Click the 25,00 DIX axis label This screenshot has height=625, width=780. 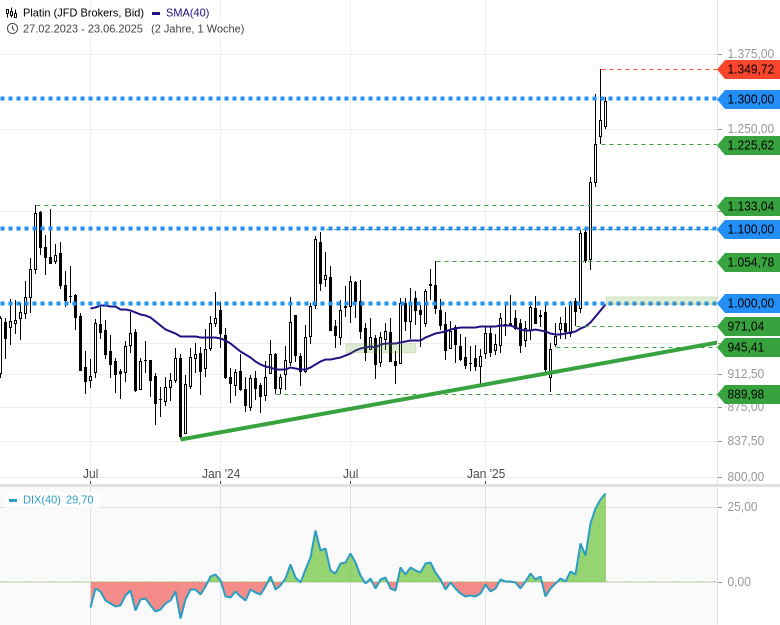[742, 507]
